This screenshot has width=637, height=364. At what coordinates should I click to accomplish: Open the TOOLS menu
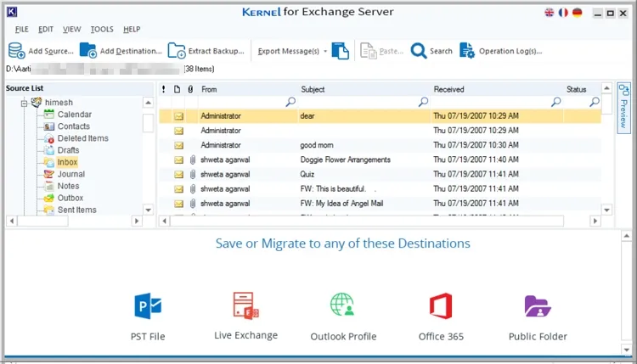pyautogui.click(x=102, y=29)
